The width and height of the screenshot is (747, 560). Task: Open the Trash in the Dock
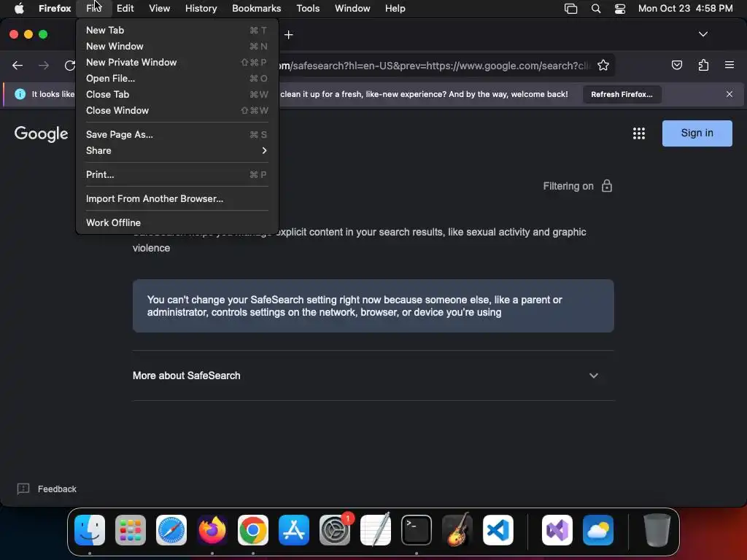point(657,530)
